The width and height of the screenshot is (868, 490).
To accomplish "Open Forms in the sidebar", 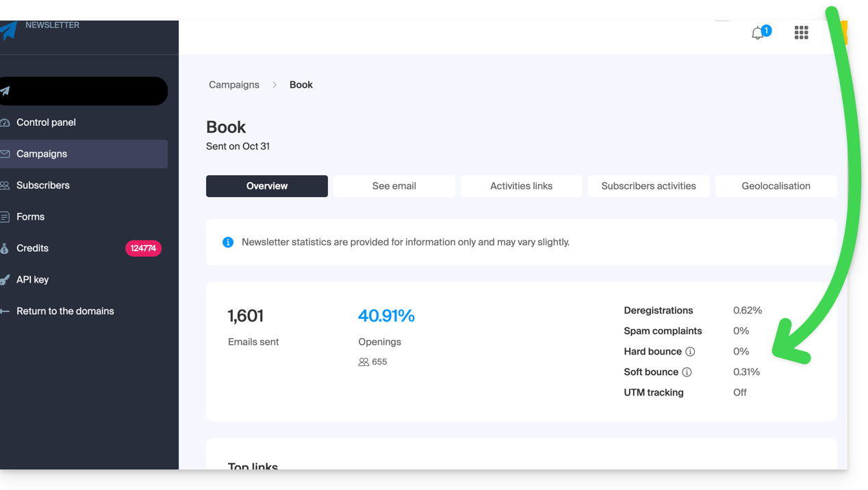I will click(x=31, y=217).
